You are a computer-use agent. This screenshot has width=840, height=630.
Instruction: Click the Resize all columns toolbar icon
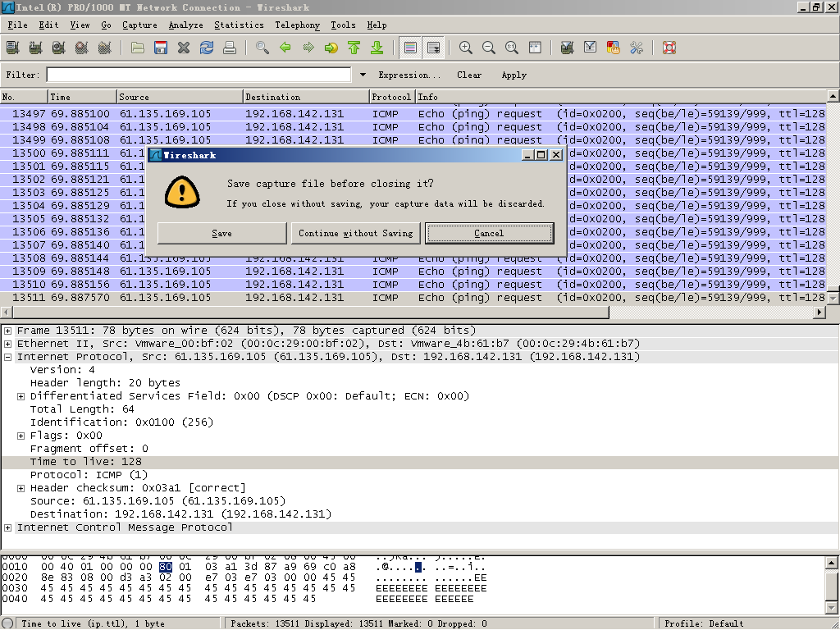(535, 48)
